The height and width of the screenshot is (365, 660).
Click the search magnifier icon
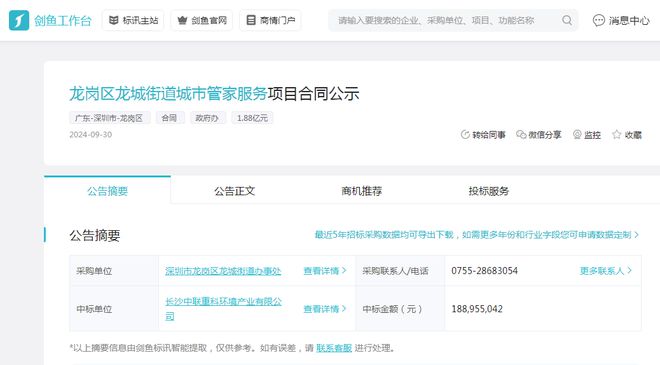coord(567,20)
